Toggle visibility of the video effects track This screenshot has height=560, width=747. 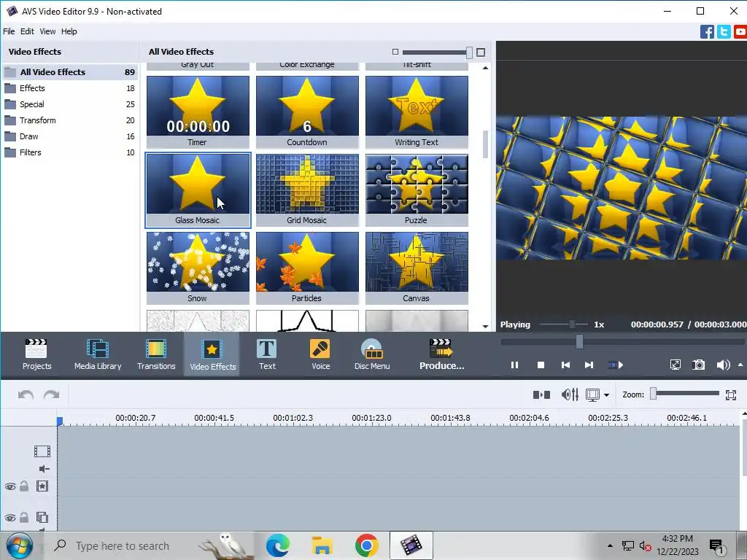10,486
